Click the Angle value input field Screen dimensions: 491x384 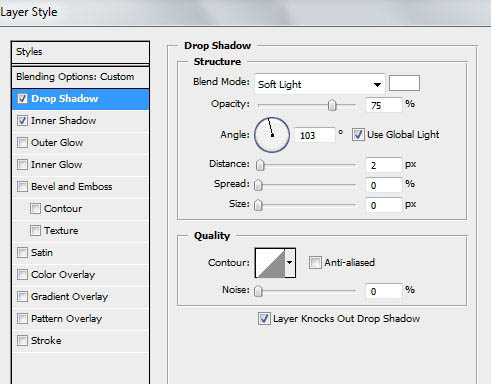pos(314,135)
